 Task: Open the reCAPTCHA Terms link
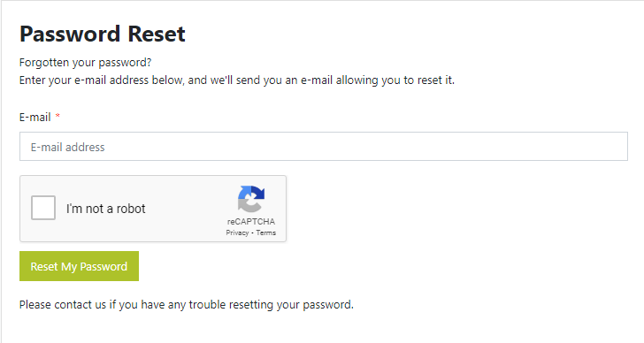(265, 232)
